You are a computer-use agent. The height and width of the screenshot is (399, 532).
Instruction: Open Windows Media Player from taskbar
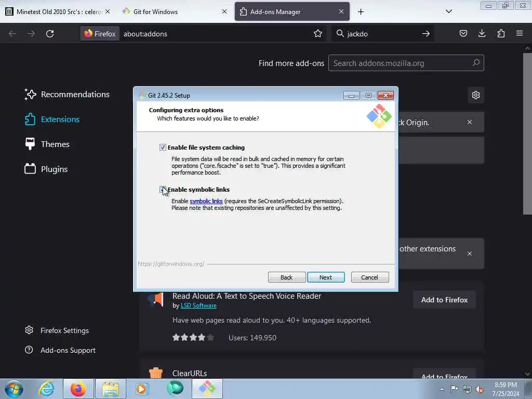[142, 389]
